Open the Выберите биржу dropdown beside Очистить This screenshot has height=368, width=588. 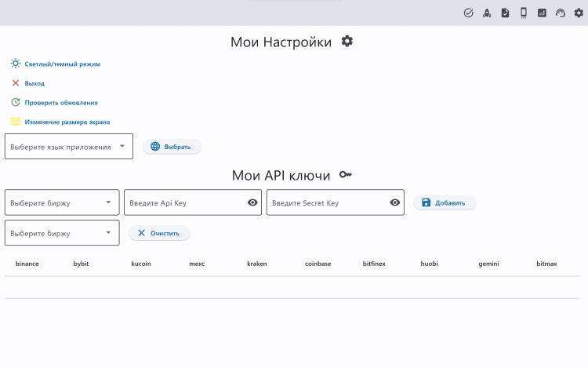[x=62, y=233]
